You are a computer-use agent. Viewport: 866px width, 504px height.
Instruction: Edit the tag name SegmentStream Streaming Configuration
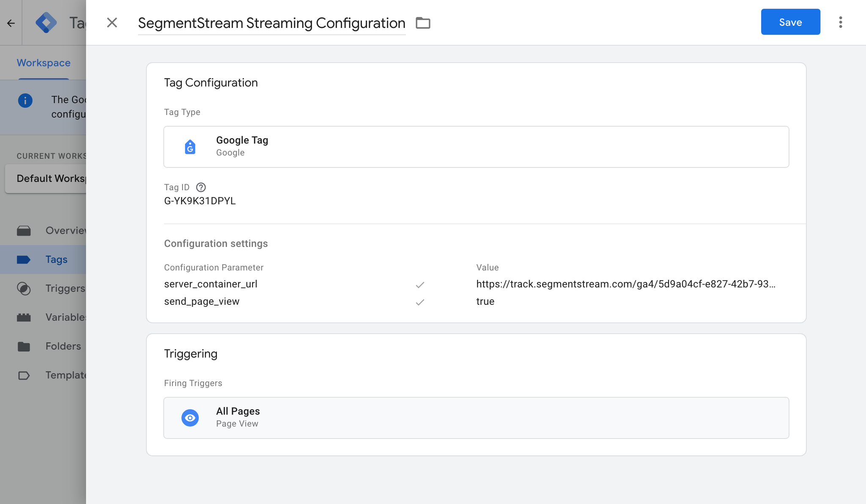pos(271,23)
